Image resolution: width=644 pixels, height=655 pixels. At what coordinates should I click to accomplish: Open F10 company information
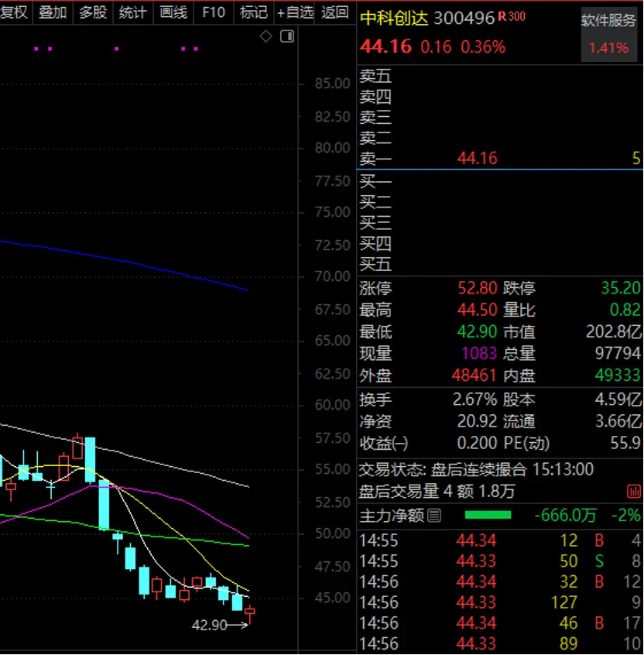(214, 12)
